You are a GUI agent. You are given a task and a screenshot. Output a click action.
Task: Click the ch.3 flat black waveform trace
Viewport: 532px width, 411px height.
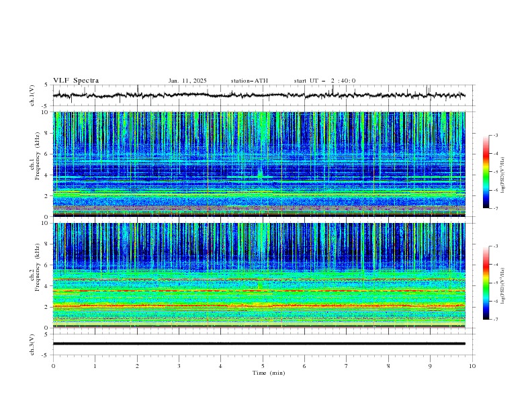click(x=259, y=344)
